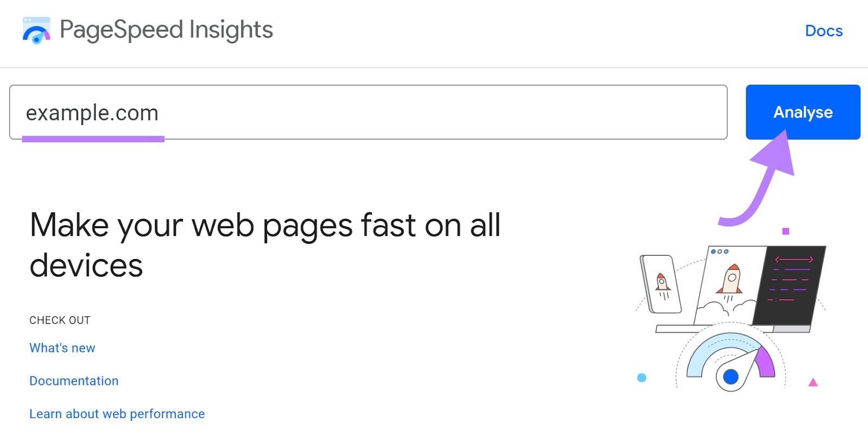Click Learn about web performance
This screenshot has width=868, height=442.
pyautogui.click(x=117, y=414)
